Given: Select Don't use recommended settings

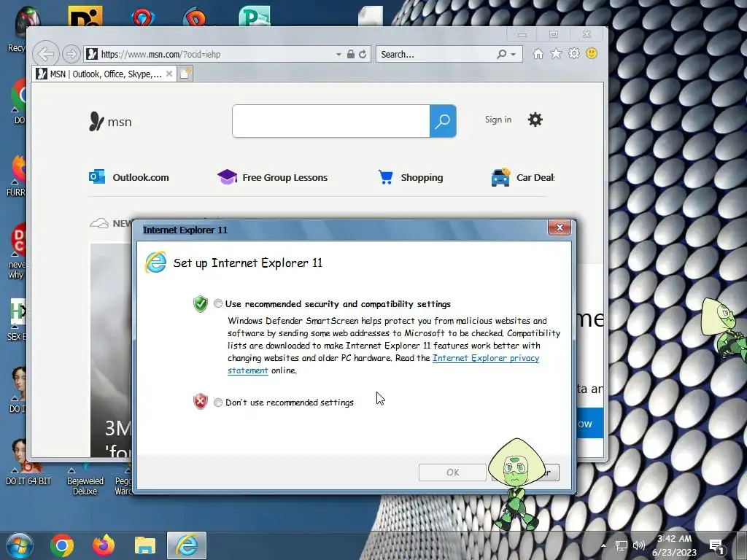Looking at the screenshot, I should (218, 402).
